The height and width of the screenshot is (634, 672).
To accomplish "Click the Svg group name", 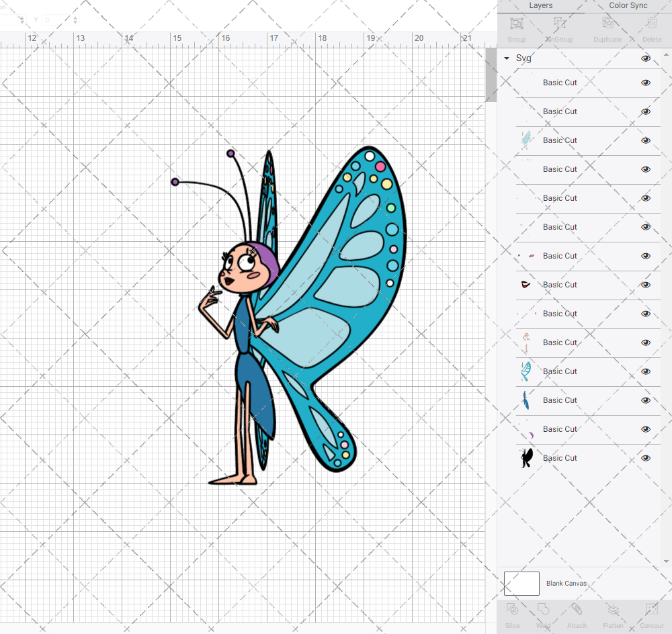I will click(x=523, y=58).
